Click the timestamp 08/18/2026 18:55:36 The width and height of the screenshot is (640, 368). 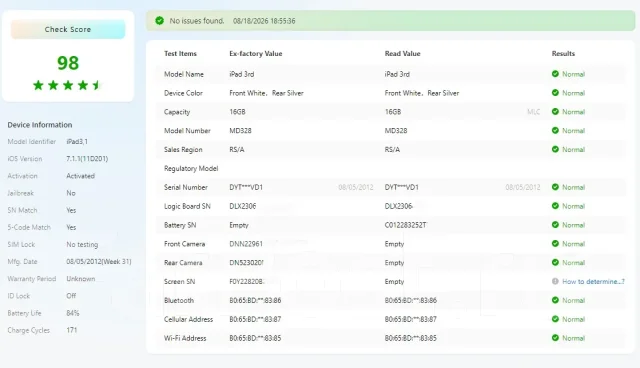[264, 21]
